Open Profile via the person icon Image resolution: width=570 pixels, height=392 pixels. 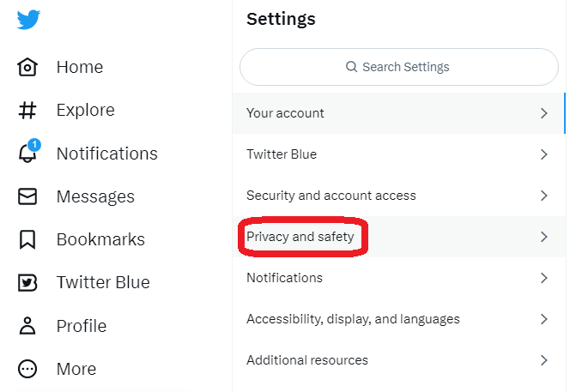(x=27, y=325)
